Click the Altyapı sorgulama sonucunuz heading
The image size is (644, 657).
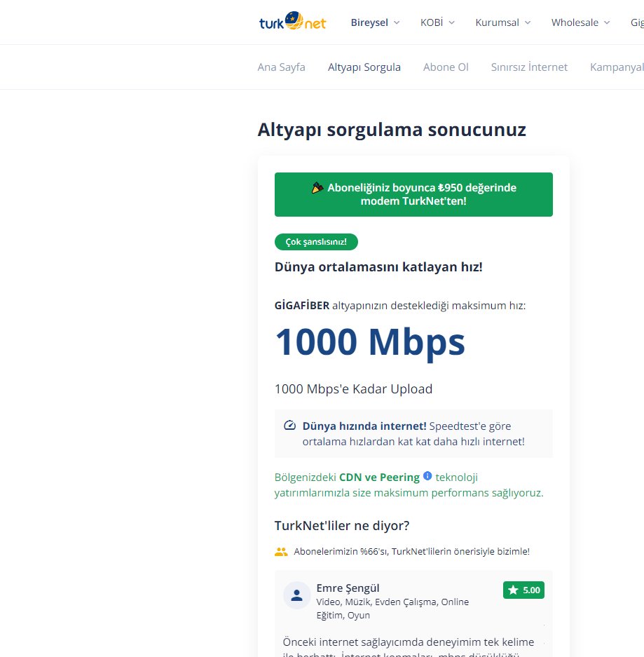click(392, 130)
